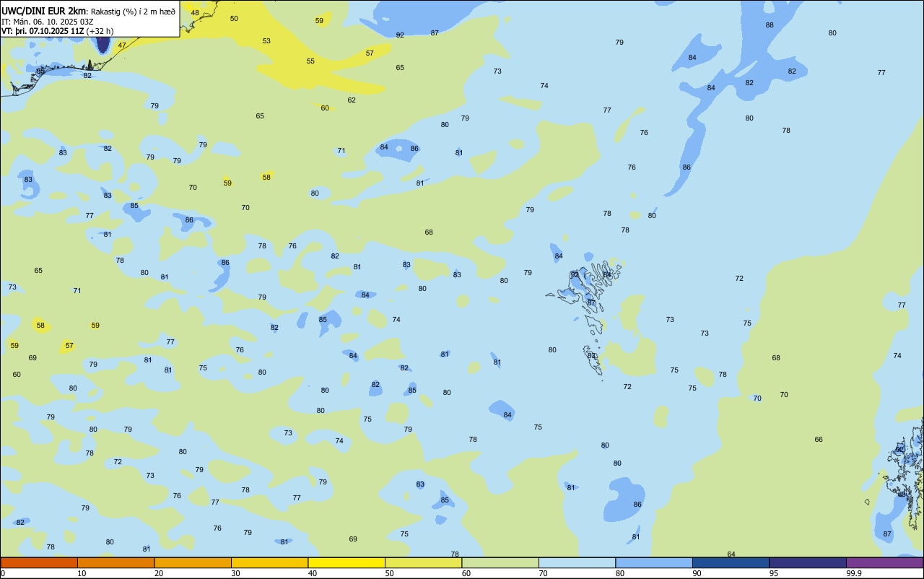The image size is (924, 579).
Task: Click the humidity value "55" on the map
Action: pyautogui.click(x=310, y=61)
